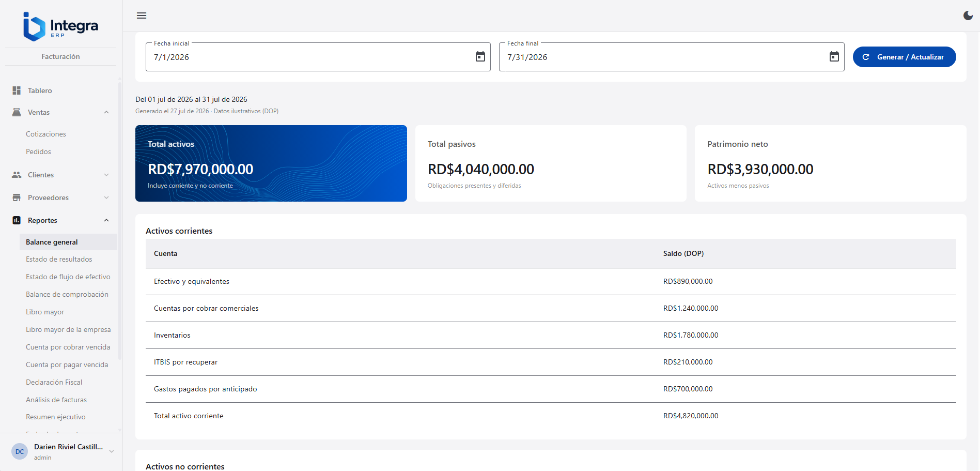Click the Fecha inicial date field
Screen dimensions: 980x471
318,57
